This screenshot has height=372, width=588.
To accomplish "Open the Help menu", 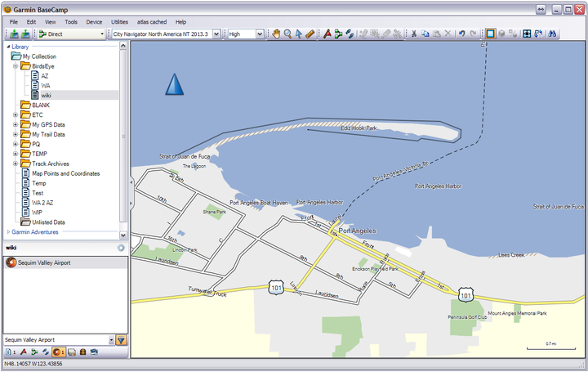I will coord(180,22).
